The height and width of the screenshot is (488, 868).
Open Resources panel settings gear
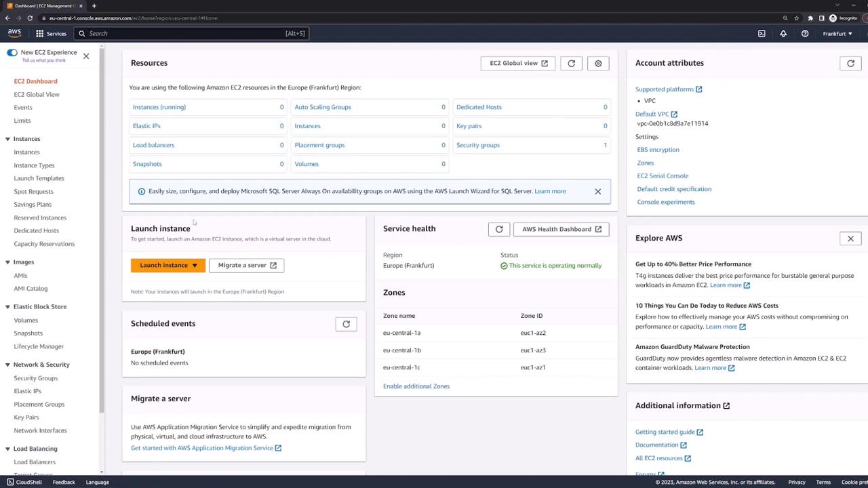pos(598,63)
